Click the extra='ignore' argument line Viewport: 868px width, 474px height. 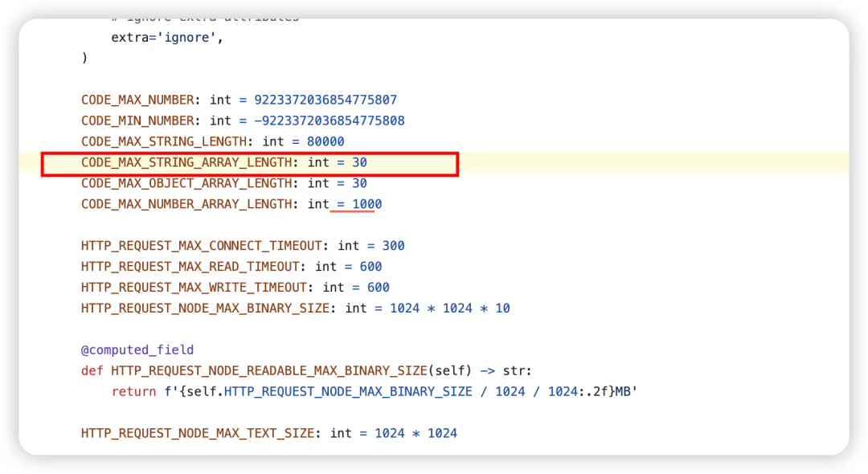(x=166, y=38)
